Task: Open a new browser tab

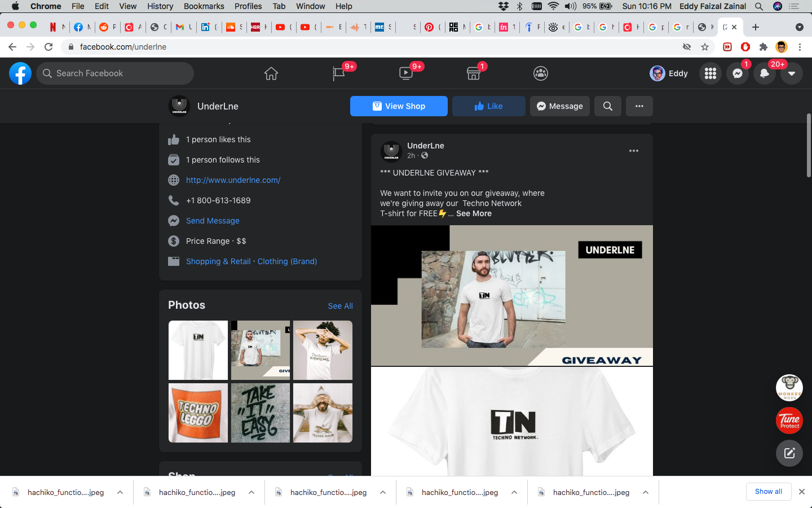Action: click(x=756, y=27)
